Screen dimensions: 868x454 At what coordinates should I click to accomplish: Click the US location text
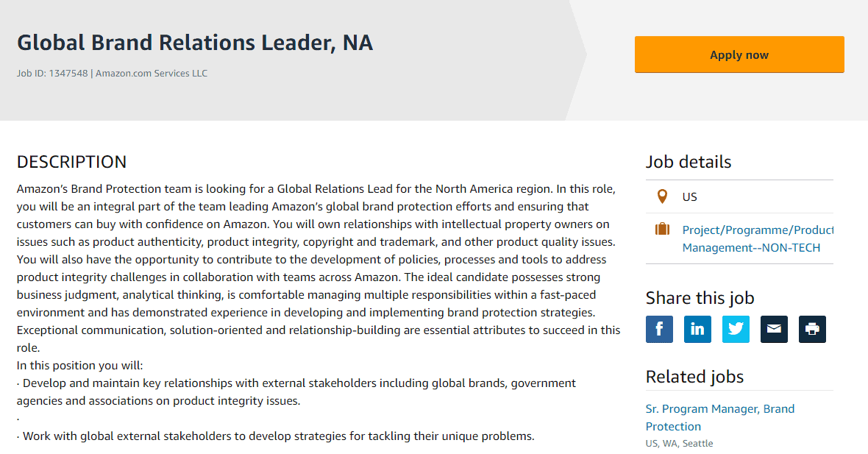[x=689, y=197]
